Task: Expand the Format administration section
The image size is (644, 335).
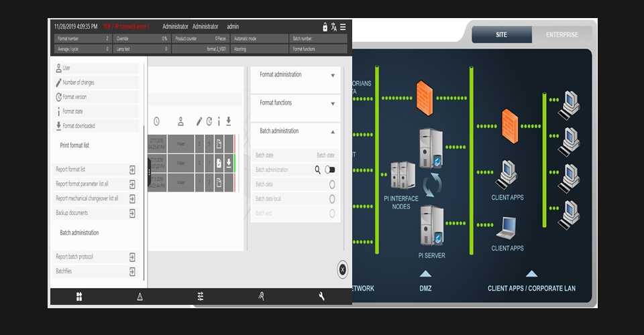Action: tap(333, 75)
